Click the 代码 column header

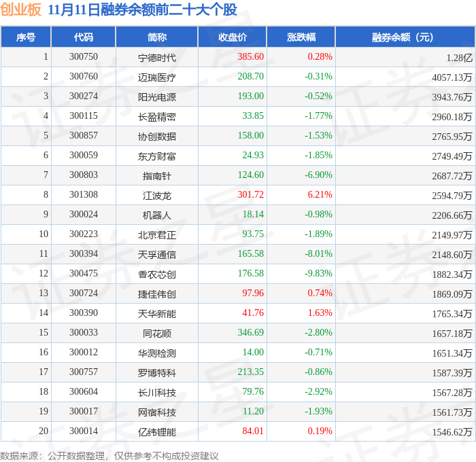[x=84, y=37]
